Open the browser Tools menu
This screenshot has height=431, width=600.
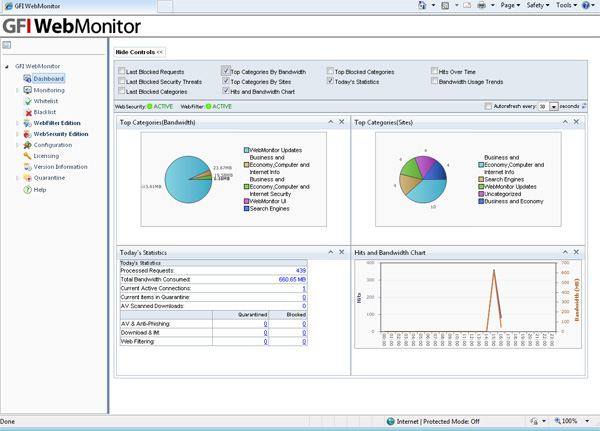566,5
